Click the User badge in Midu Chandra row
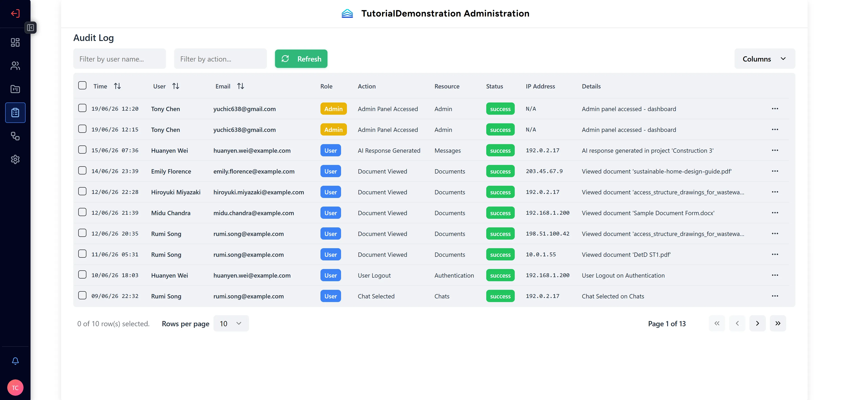868x400 pixels. point(330,213)
